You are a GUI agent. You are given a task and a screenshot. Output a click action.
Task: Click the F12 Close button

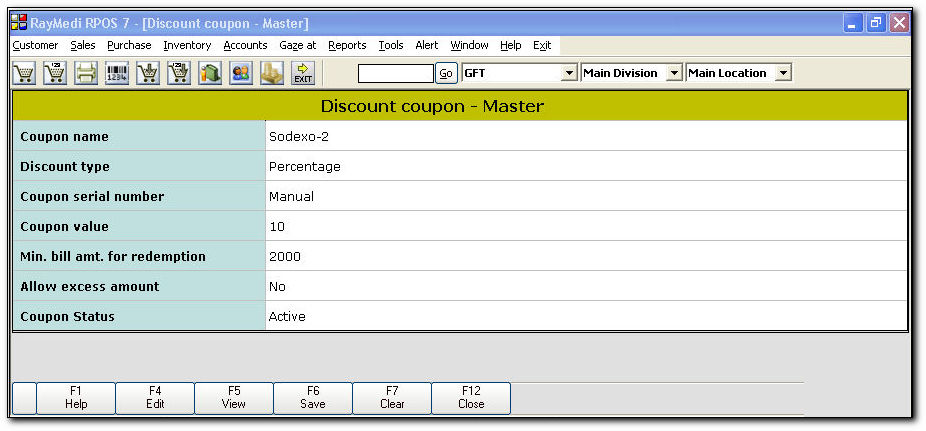click(x=471, y=398)
